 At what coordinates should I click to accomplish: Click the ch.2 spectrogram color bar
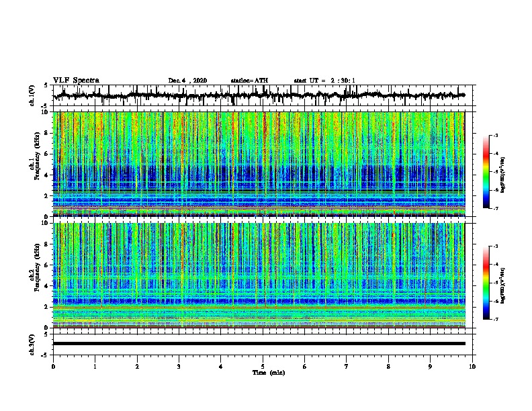click(x=486, y=283)
